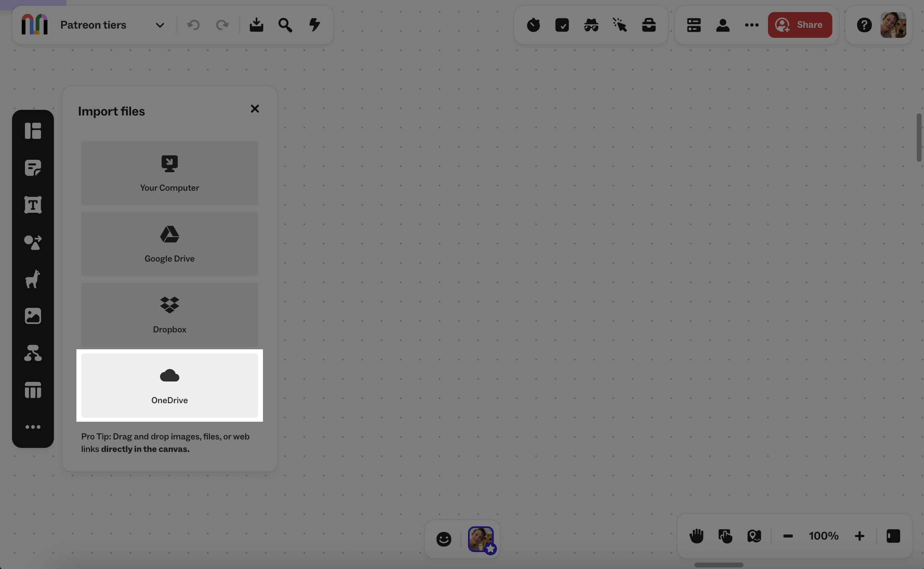
Task: Open the quick actions lightning icon
Action: (x=314, y=25)
